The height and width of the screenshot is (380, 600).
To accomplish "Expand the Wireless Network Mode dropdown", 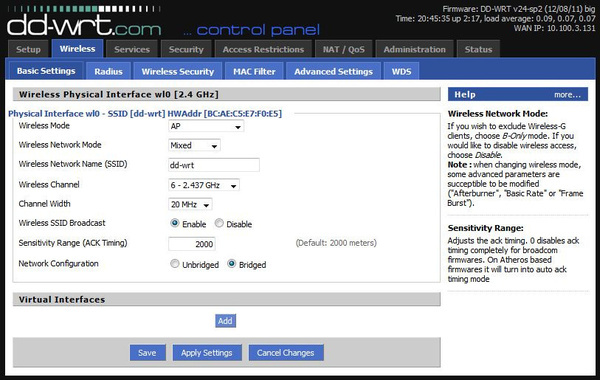I will pos(194,145).
